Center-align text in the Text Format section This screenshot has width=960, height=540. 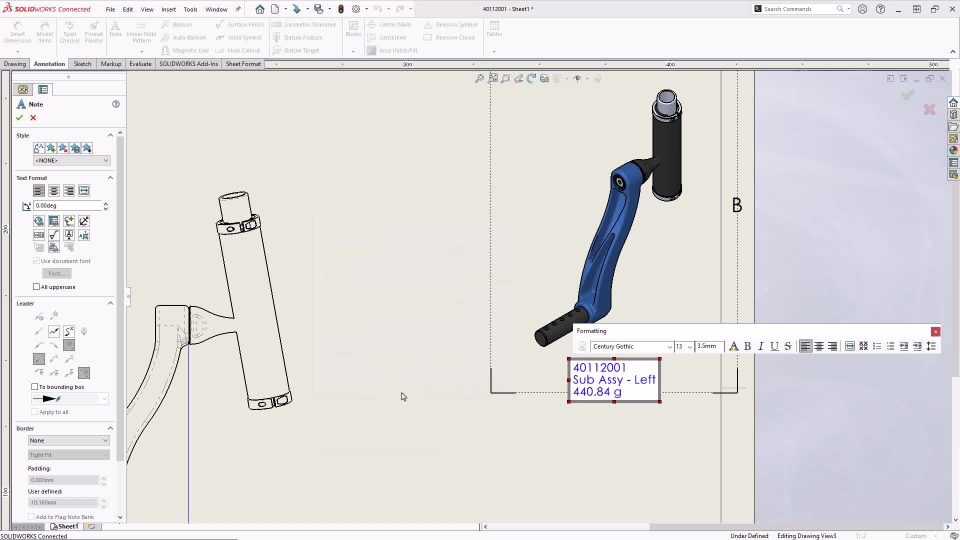coord(54,191)
